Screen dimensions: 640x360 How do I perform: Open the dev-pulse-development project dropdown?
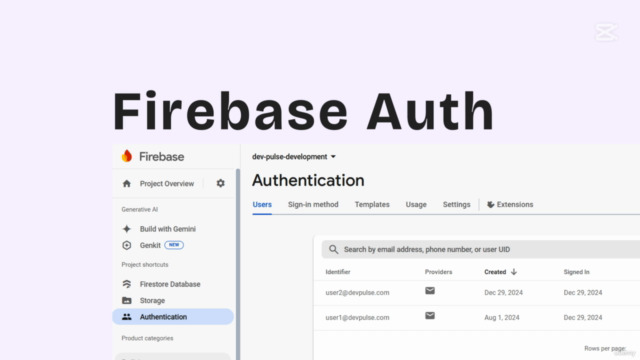(294, 157)
